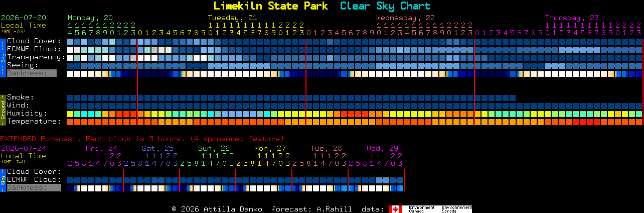
Task: Click the Tuesday, 21 day header
Action: pyautogui.click(x=232, y=18)
